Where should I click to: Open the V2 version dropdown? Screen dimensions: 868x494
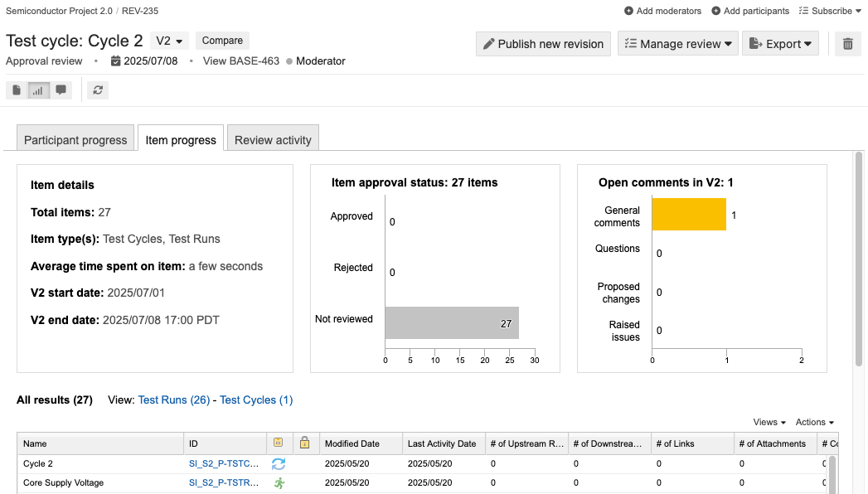click(170, 41)
